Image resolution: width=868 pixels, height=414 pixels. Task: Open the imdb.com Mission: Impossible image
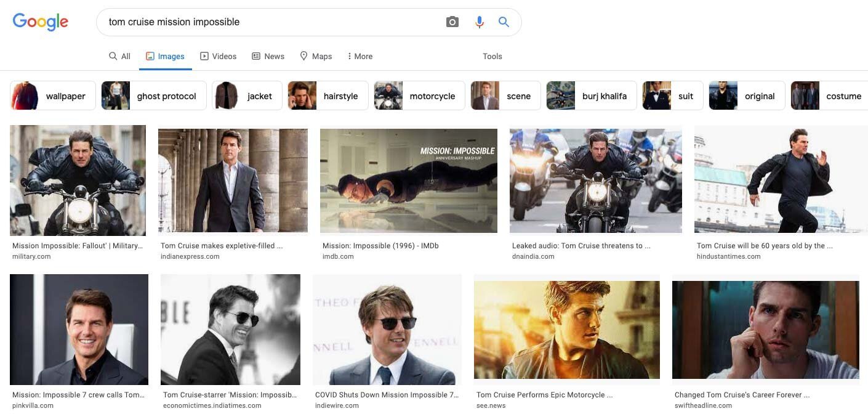pyautogui.click(x=409, y=181)
